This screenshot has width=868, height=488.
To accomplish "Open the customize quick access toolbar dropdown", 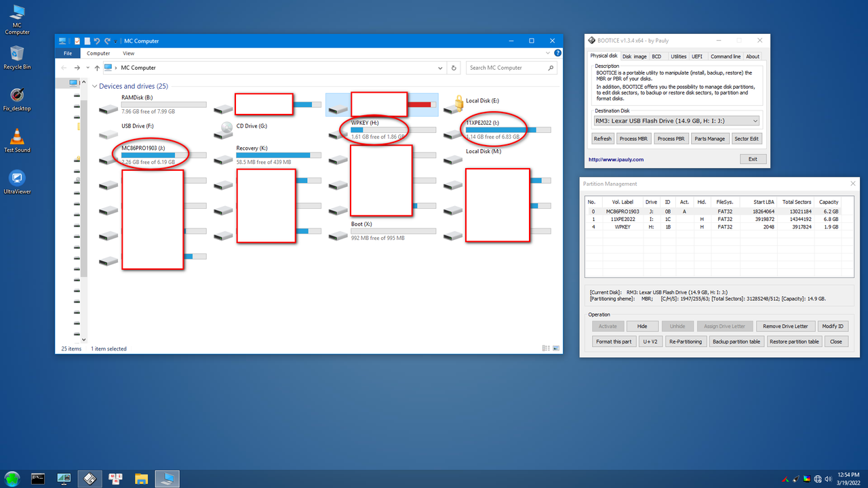I will (115, 41).
